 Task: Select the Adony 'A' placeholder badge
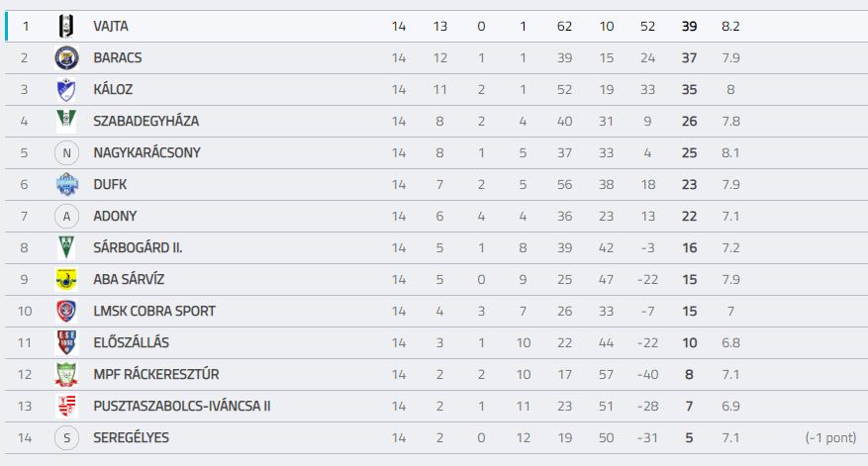66,216
